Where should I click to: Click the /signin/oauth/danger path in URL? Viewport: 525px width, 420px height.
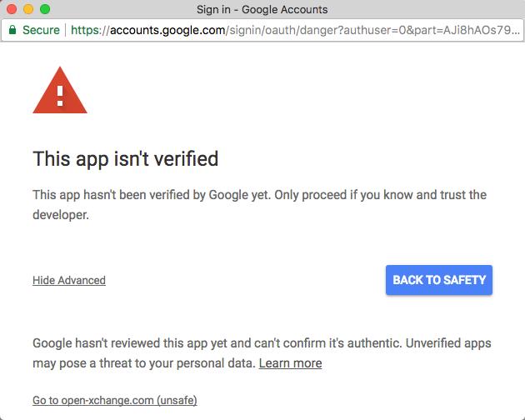coord(282,31)
